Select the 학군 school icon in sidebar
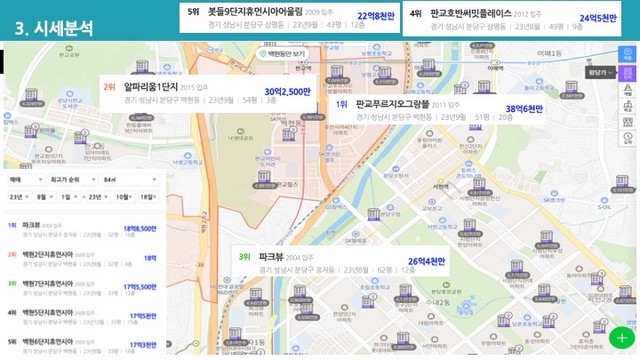 click(628, 106)
